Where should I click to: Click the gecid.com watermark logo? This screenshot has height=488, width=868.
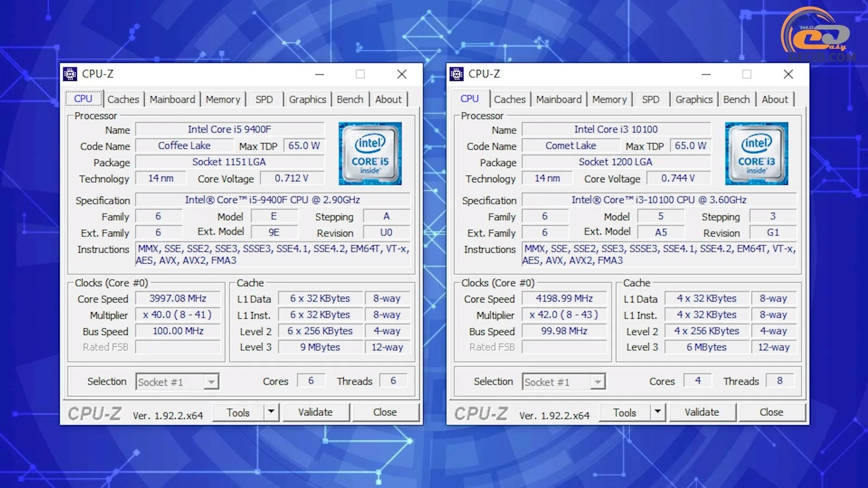tap(819, 35)
